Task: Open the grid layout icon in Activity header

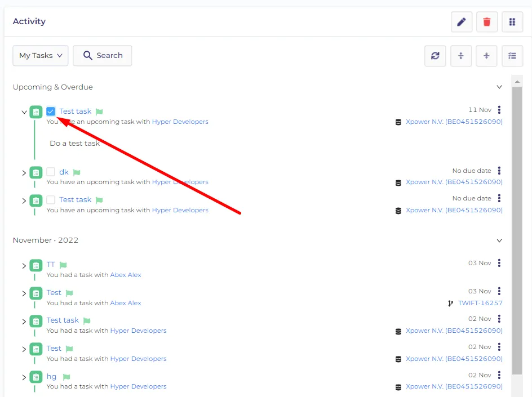Action: tap(512, 22)
